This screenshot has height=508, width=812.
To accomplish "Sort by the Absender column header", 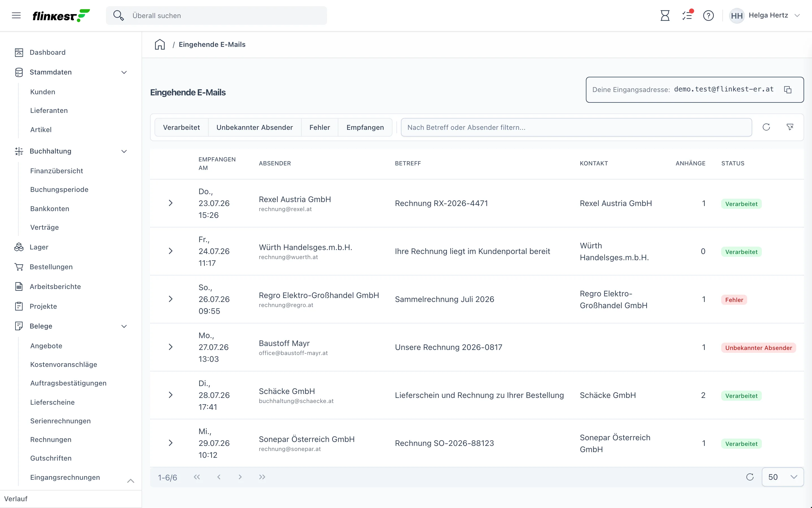I will pyautogui.click(x=275, y=164).
